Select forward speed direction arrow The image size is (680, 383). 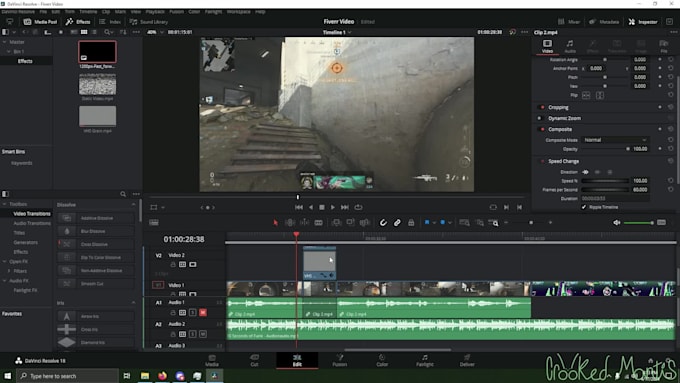click(585, 172)
